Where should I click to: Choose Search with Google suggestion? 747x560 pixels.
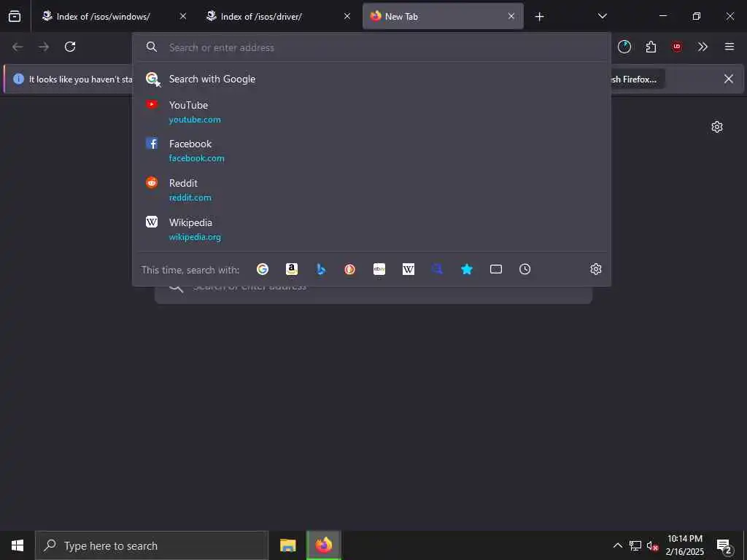tap(371, 79)
